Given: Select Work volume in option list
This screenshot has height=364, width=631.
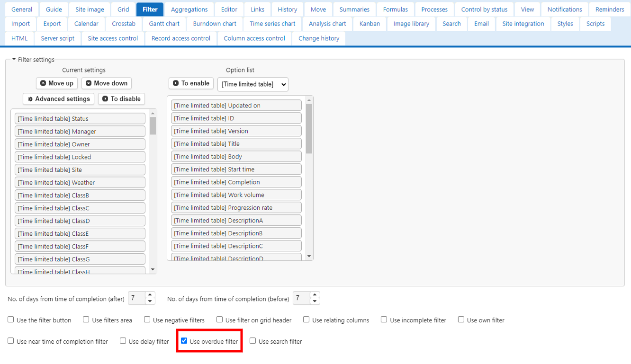Looking at the screenshot, I should (236, 195).
